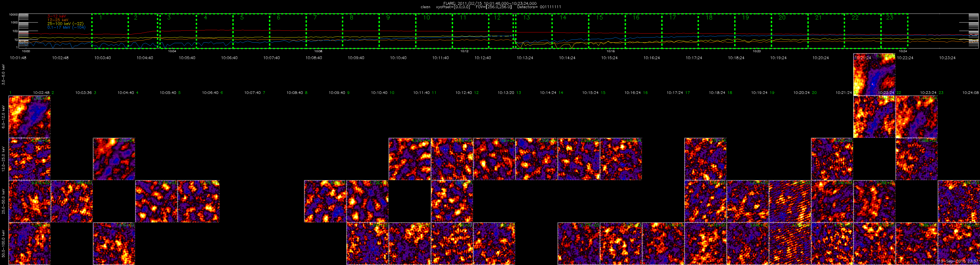Open the 12.0-25.0 keV image for interval 1
Image resolution: width=980 pixels, height=265 pixels.
point(29,159)
